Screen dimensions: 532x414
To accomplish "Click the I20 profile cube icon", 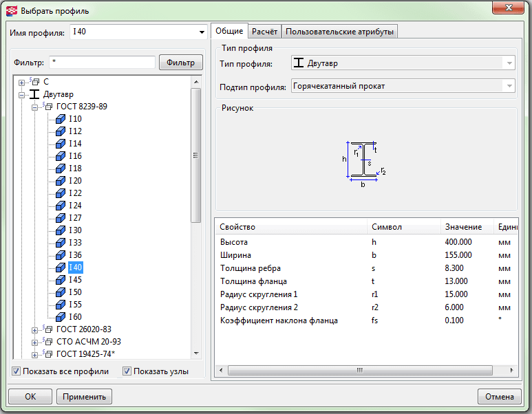I will 60,181.
